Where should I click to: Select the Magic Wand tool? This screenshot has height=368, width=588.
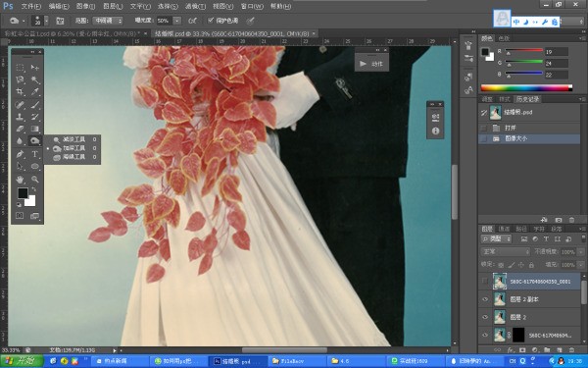35,79
